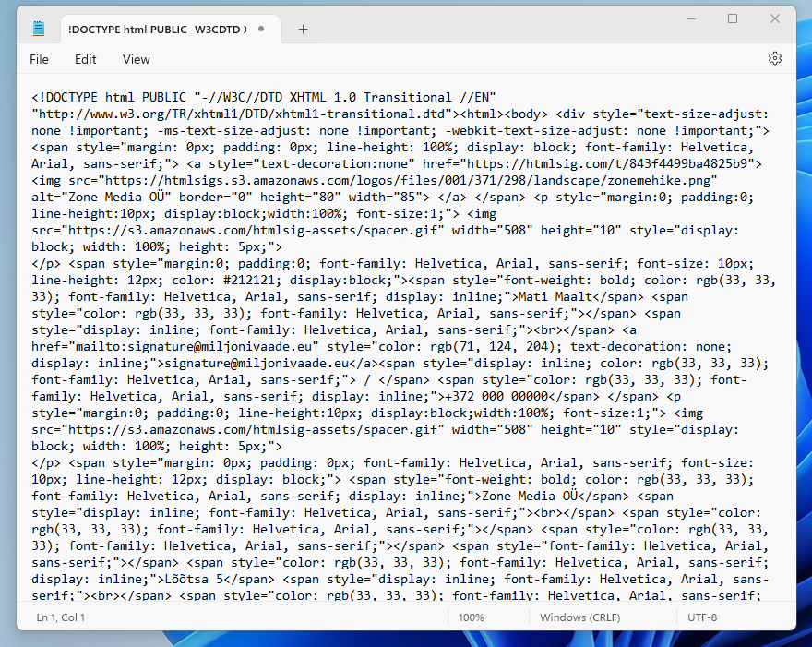Maximize the Notepad window
Viewport: 812px width, 647px height.
733,18
